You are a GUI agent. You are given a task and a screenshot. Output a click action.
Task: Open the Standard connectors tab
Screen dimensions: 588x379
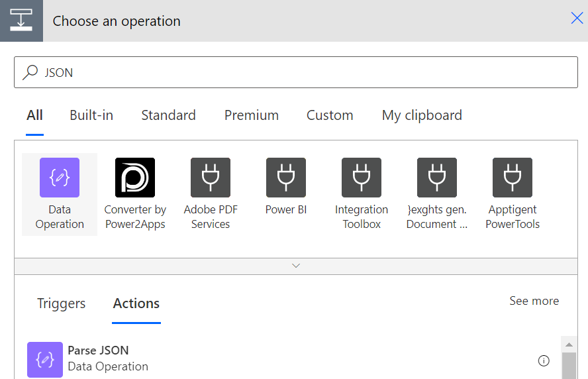[168, 115]
